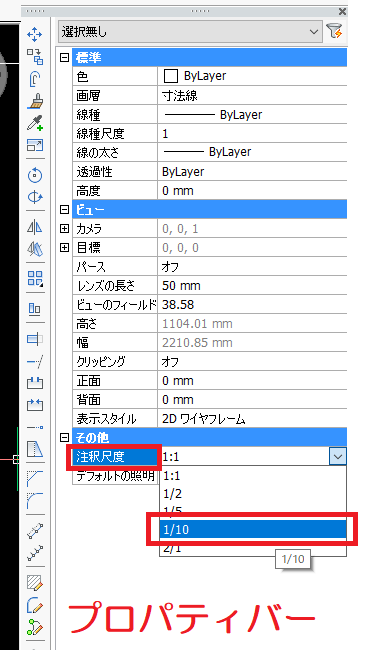Click the ByLayer color swatch
383x650 pixels.
coord(171,76)
